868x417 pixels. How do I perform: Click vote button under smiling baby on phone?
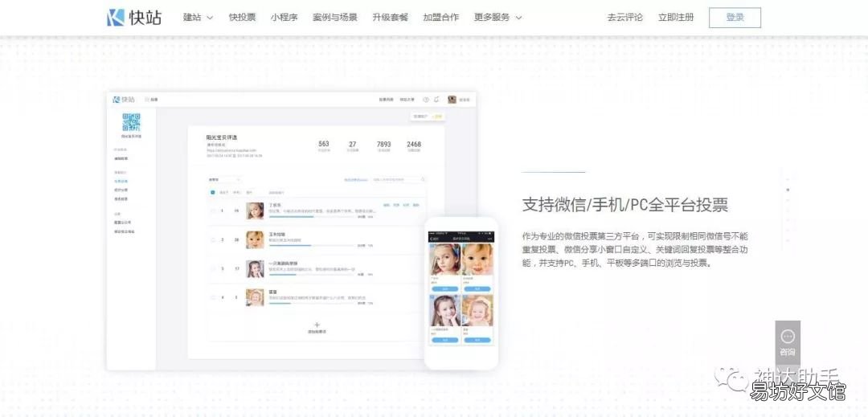click(477, 288)
